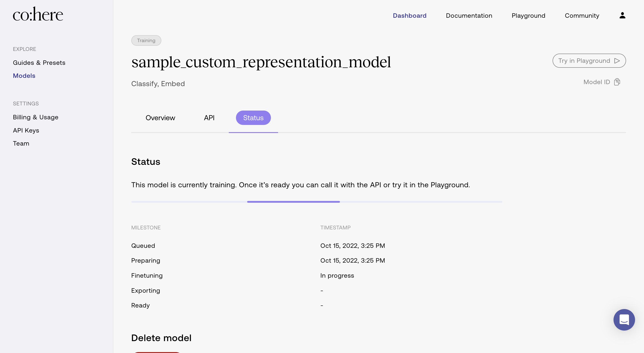Select the Status tab
The image size is (644, 353).
click(253, 118)
